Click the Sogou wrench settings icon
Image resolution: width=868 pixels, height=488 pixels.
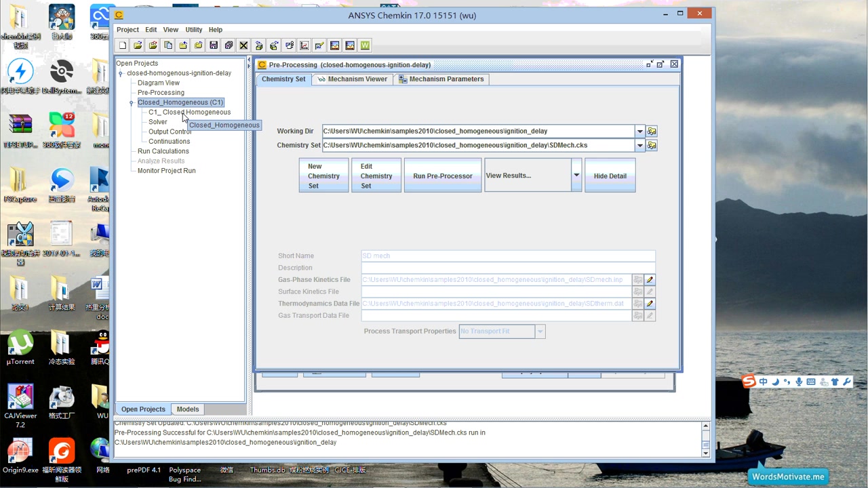846,382
